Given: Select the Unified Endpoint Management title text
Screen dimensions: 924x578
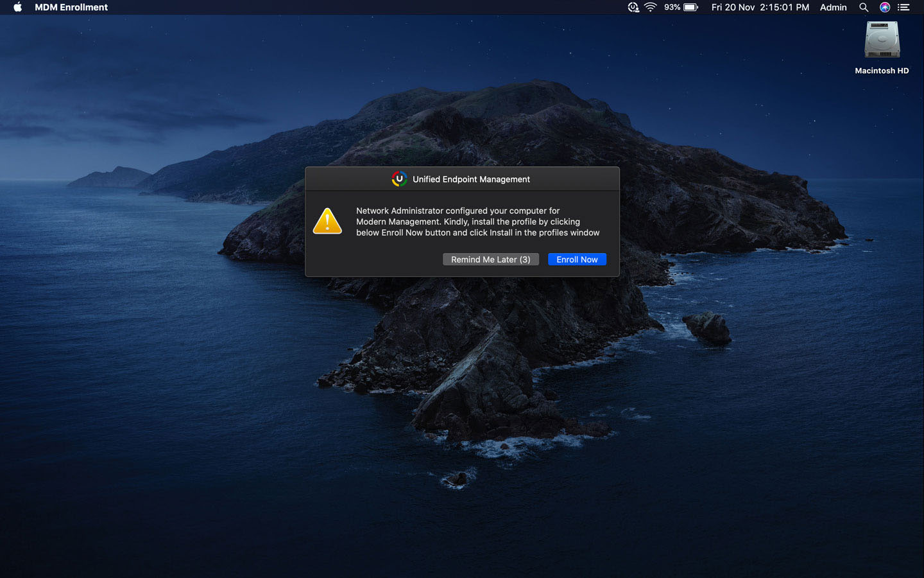Looking at the screenshot, I should pyautogui.click(x=472, y=179).
